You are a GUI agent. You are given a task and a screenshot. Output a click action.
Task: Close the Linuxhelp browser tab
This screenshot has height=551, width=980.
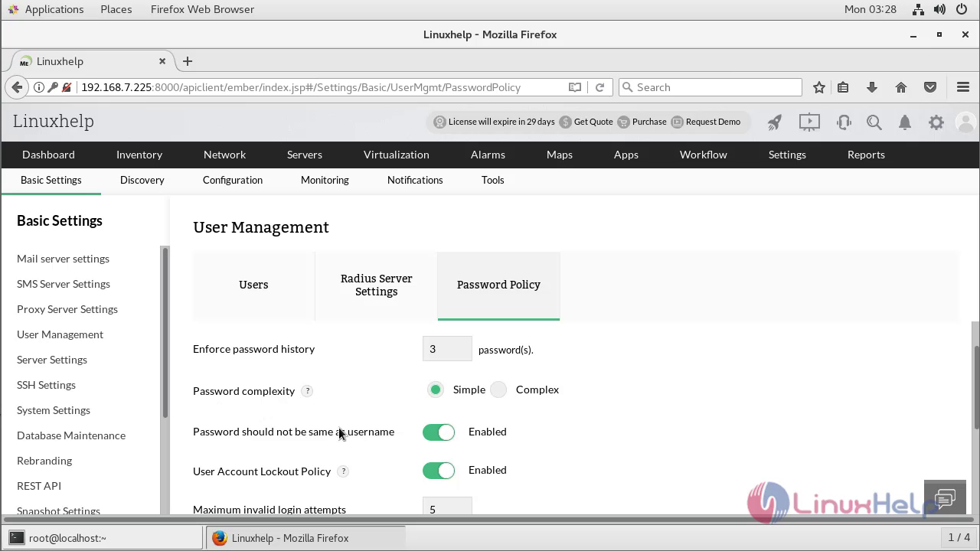coord(162,61)
